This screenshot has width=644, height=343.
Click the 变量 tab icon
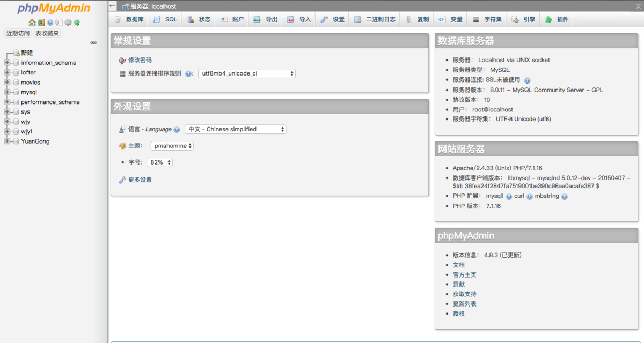pyautogui.click(x=442, y=19)
